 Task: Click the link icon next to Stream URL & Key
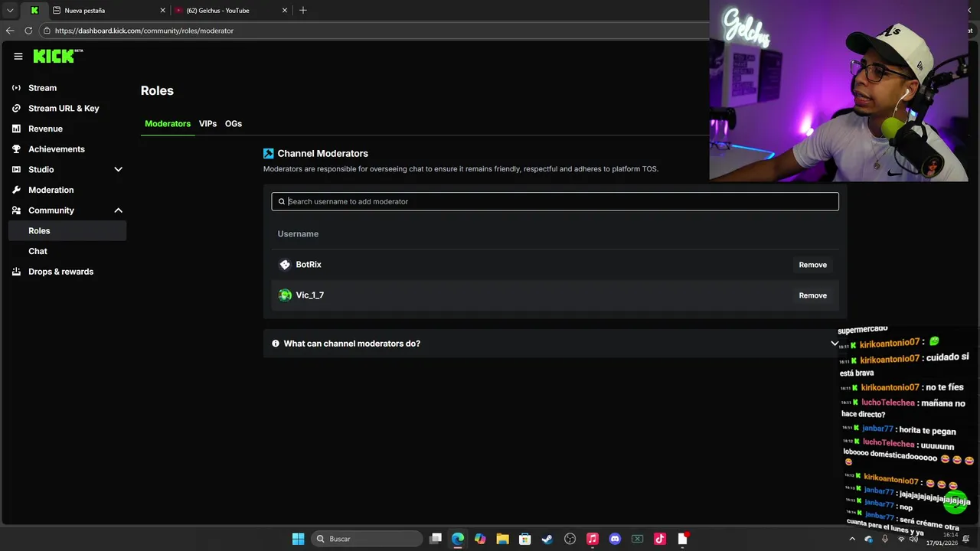point(16,109)
